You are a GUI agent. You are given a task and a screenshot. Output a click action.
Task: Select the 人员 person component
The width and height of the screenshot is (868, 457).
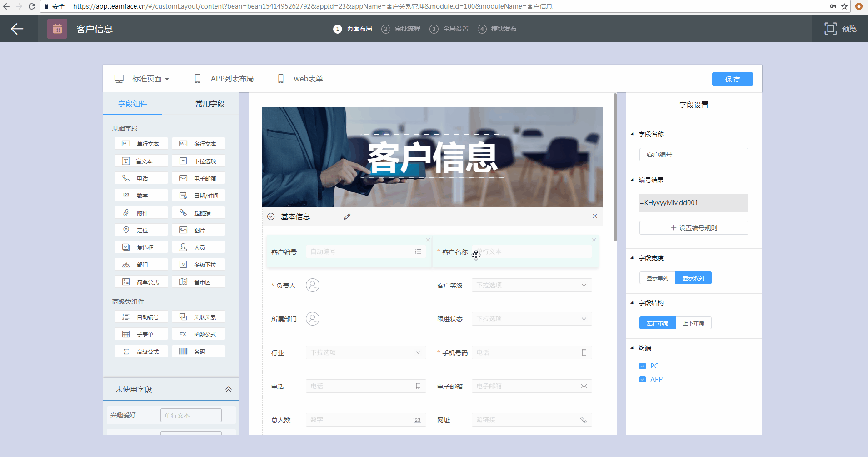click(x=199, y=247)
